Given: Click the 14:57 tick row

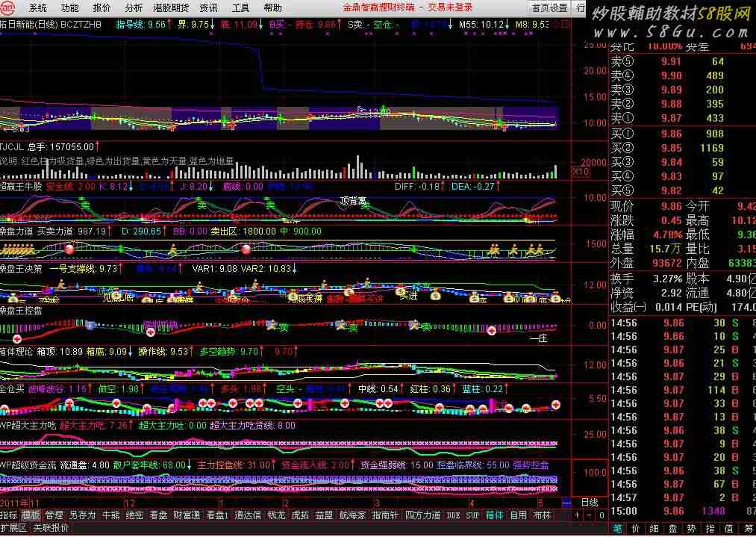Looking at the screenshot, I should point(683,497).
